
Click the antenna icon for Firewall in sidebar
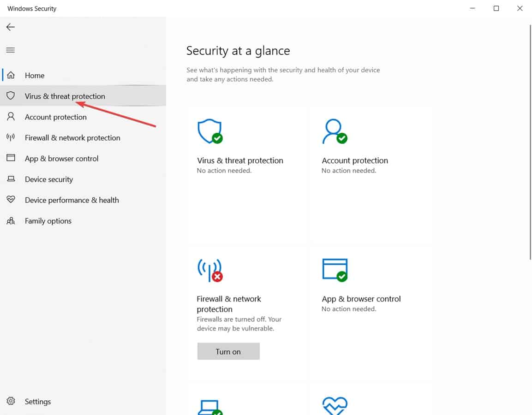pyautogui.click(x=11, y=137)
